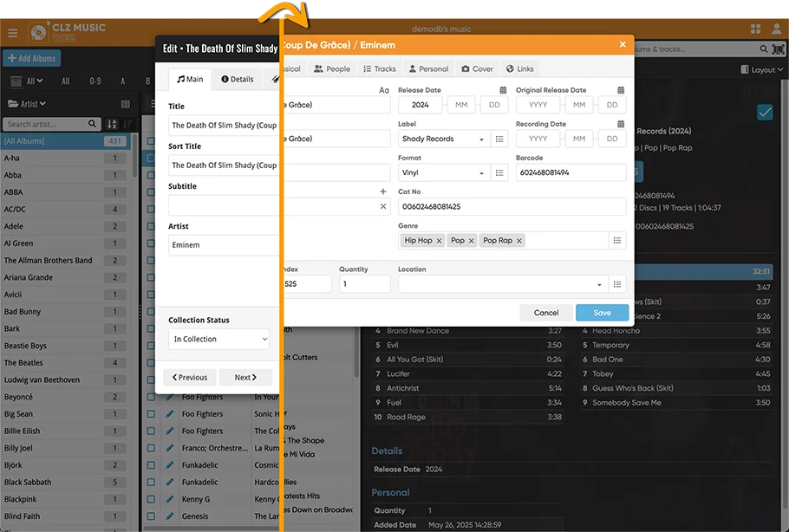Click the Quantity input field
This screenshot has height=532, width=789.
click(x=365, y=284)
